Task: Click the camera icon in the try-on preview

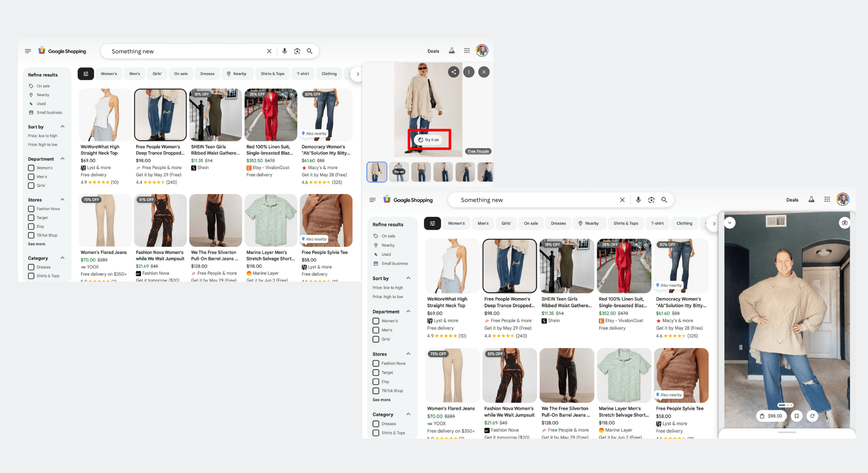Action: [845, 223]
